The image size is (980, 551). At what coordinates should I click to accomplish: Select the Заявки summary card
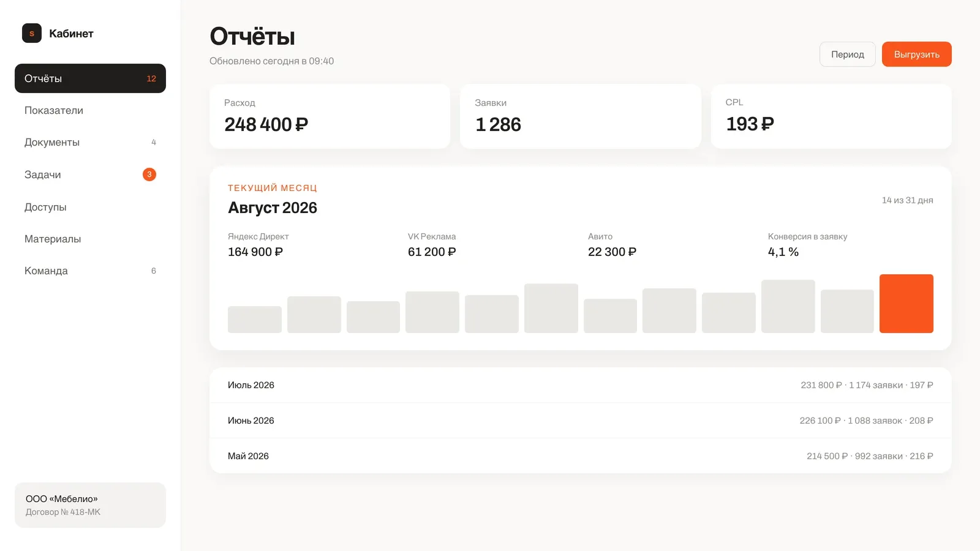tap(581, 116)
